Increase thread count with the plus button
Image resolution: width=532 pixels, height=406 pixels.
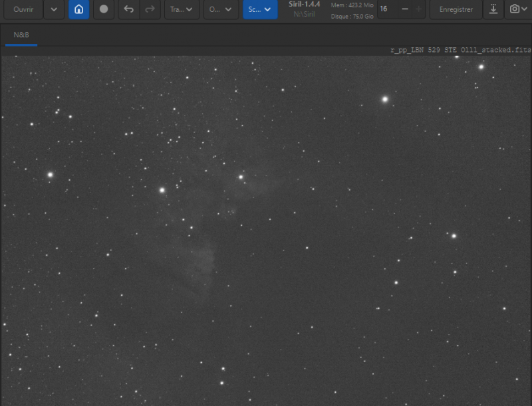tap(419, 9)
